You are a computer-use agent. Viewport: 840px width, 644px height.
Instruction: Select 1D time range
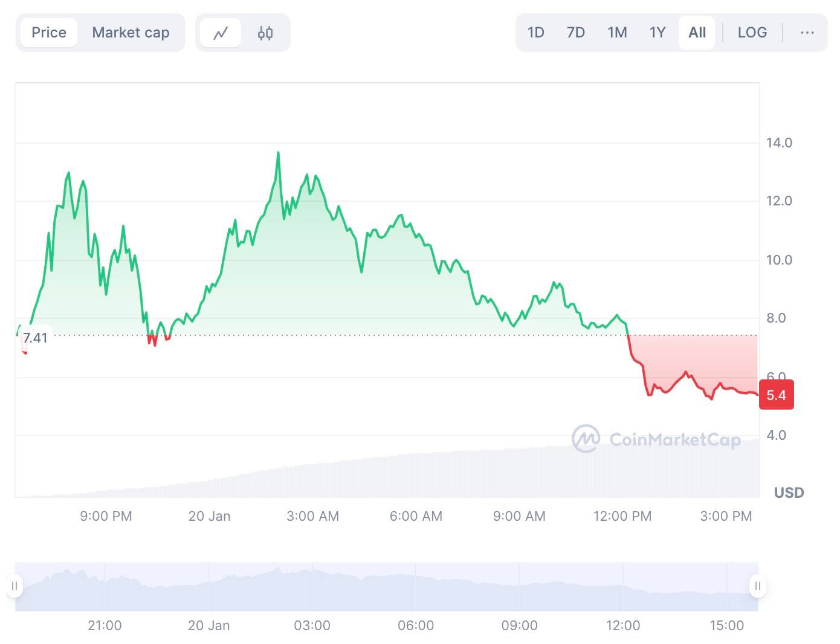pos(535,33)
